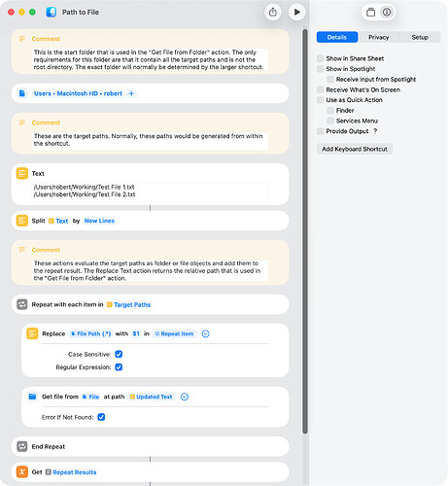Click Add Keyboard Shortcut button

click(355, 149)
